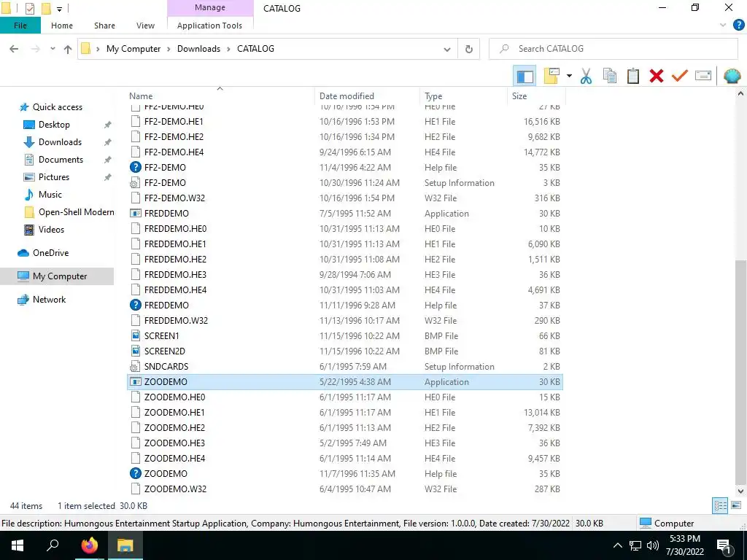The width and height of the screenshot is (747, 560).
Task: Switch to the Home ribbon tab
Action: tap(62, 26)
